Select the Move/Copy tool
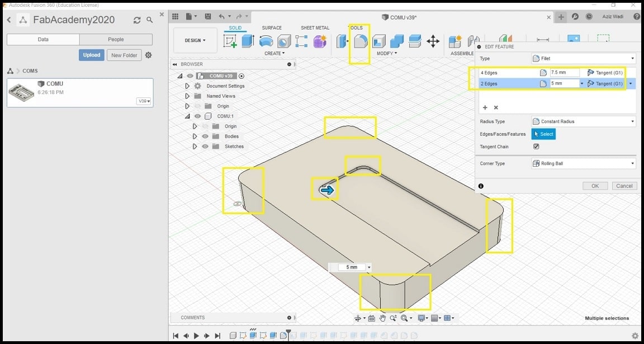This screenshot has width=644, height=344. pos(433,41)
